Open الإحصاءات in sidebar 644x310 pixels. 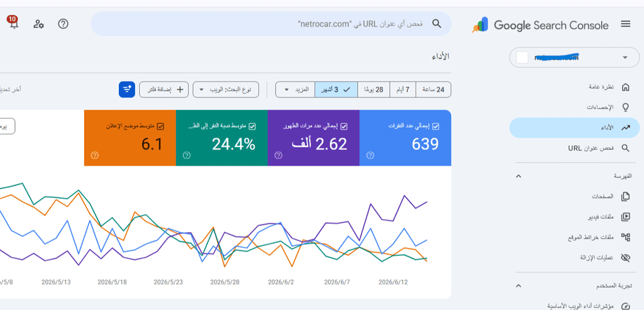pos(575,107)
